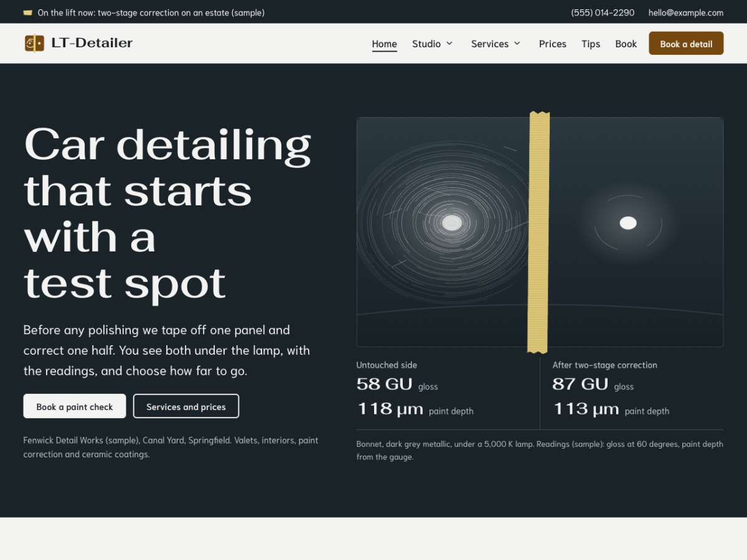
Task: Expand the Studio dropdown menu
Action: (x=433, y=44)
